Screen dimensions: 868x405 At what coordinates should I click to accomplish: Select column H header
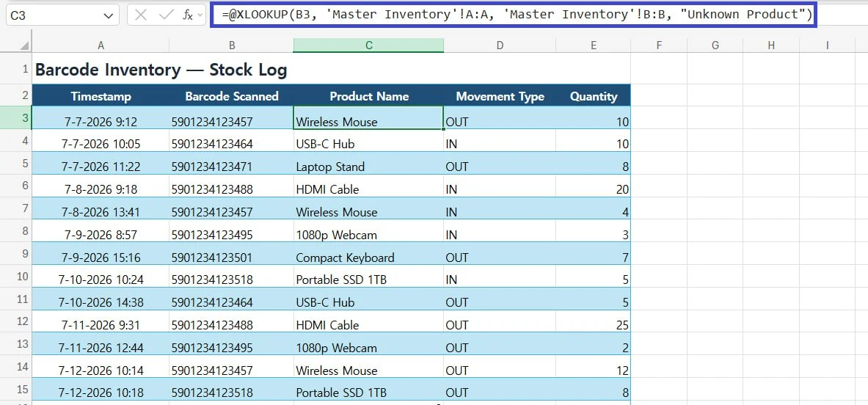pos(771,45)
